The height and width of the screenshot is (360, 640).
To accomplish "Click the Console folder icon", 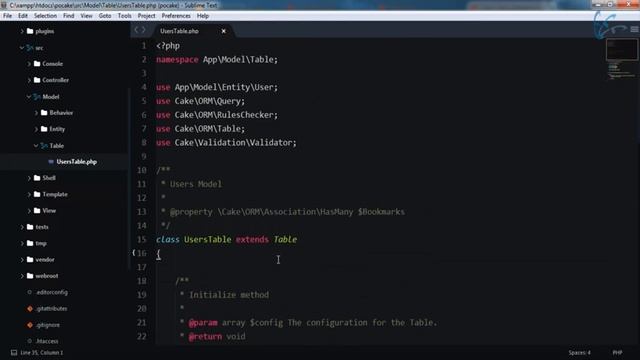I will click(37, 64).
